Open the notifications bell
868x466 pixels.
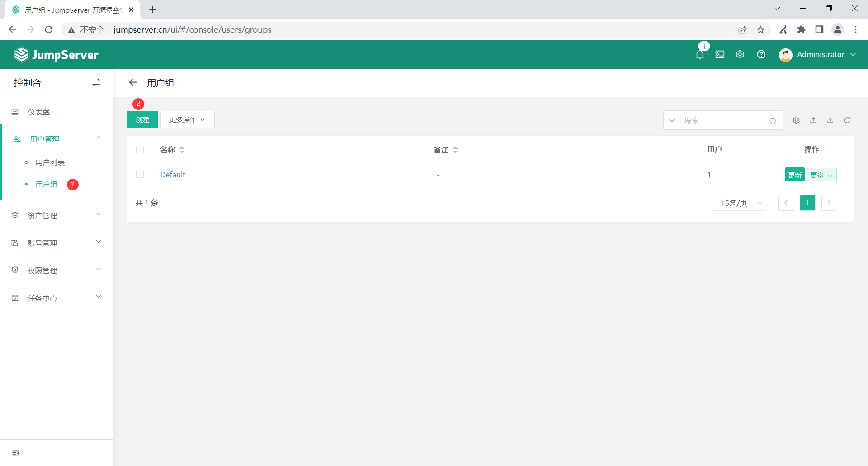(699, 55)
